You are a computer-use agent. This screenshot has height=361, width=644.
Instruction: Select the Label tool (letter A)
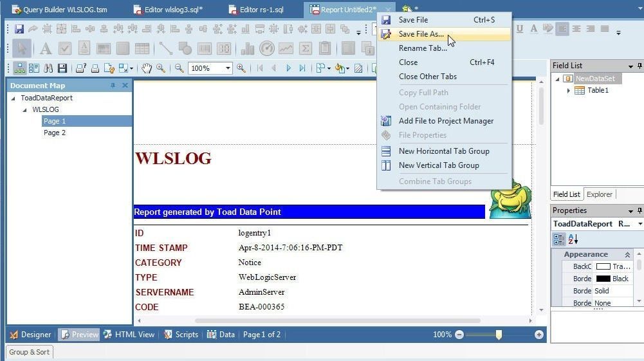[x=46, y=48]
